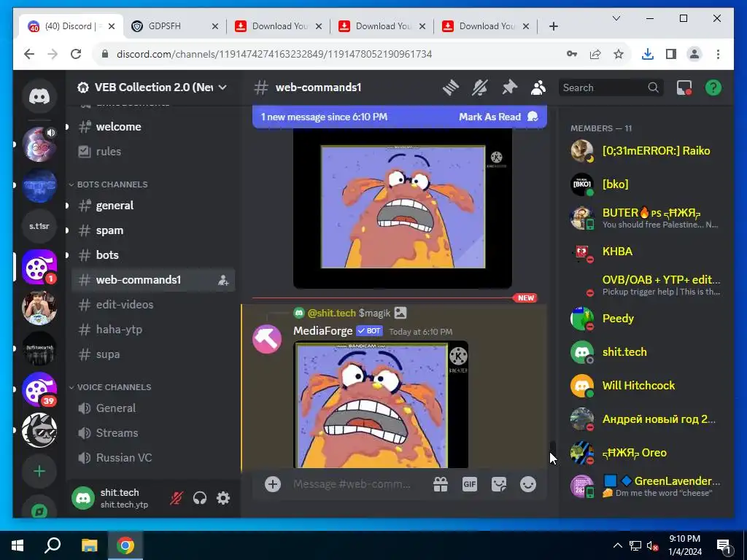Viewport: 747px width, 560px height.
Task: Open the GIF picker
Action: coord(470,484)
